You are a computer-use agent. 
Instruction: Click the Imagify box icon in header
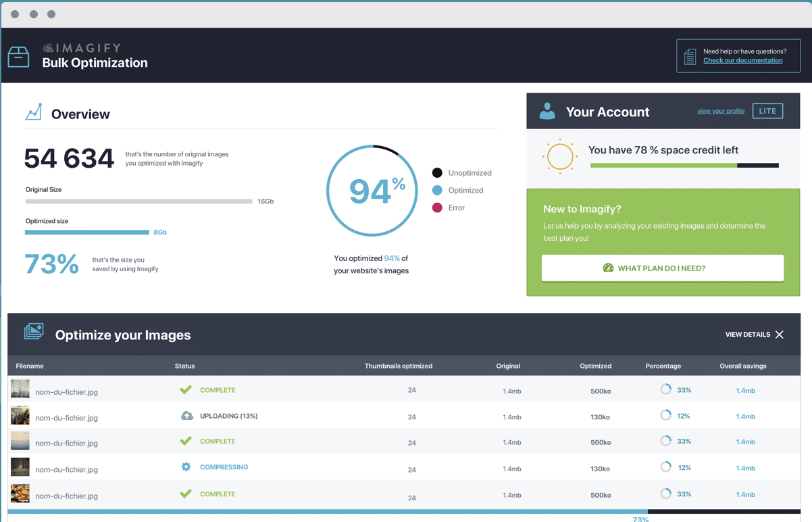(x=18, y=57)
